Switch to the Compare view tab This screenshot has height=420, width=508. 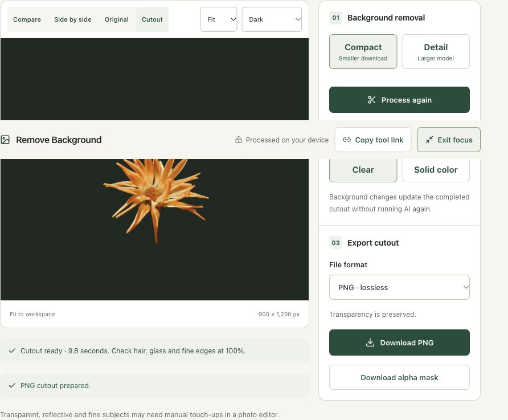click(x=27, y=19)
